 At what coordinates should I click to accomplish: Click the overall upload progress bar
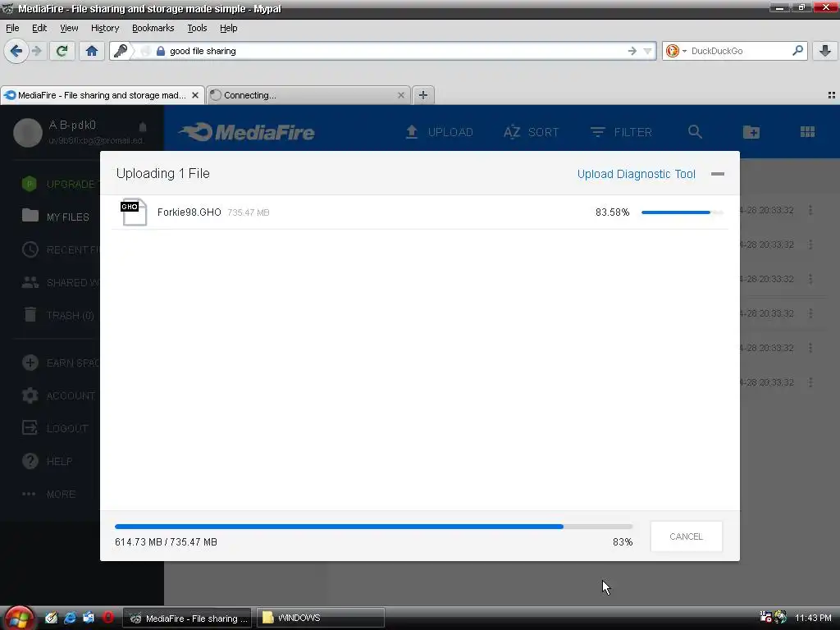click(373, 527)
